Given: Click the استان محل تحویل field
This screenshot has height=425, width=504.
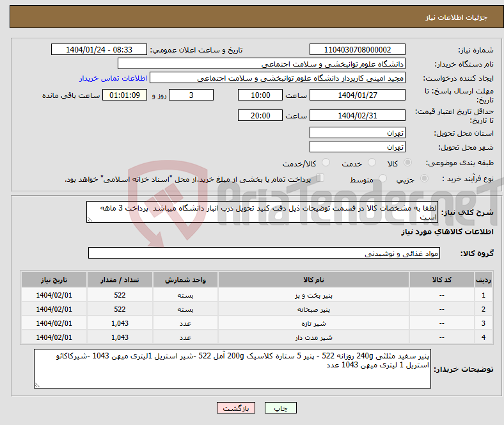Looking at the screenshot, I should tap(357, 133).
